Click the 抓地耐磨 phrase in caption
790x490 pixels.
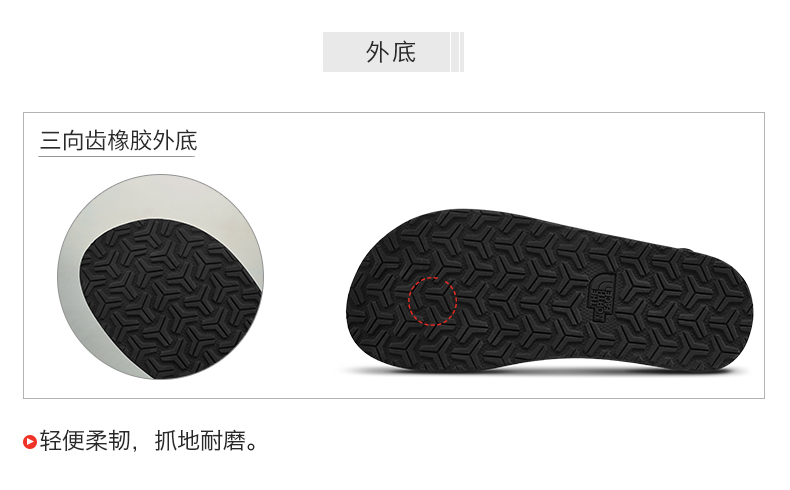coord(201,441)
